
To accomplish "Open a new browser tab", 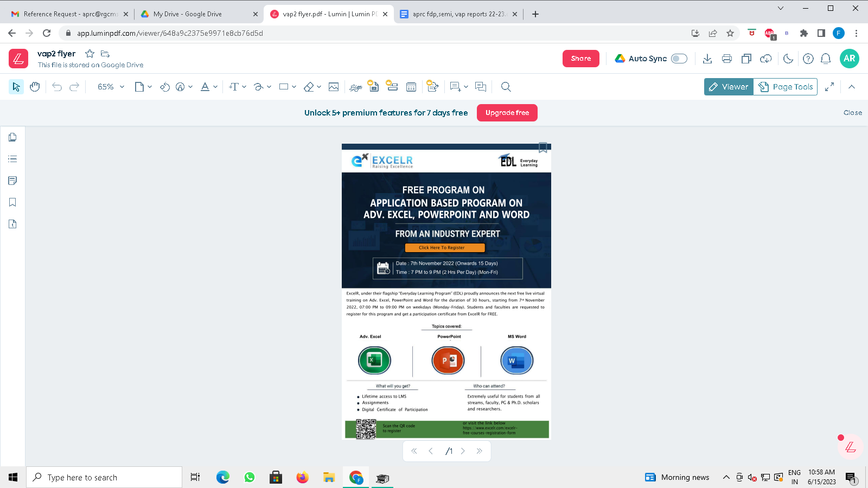I will tap(535, 14).
